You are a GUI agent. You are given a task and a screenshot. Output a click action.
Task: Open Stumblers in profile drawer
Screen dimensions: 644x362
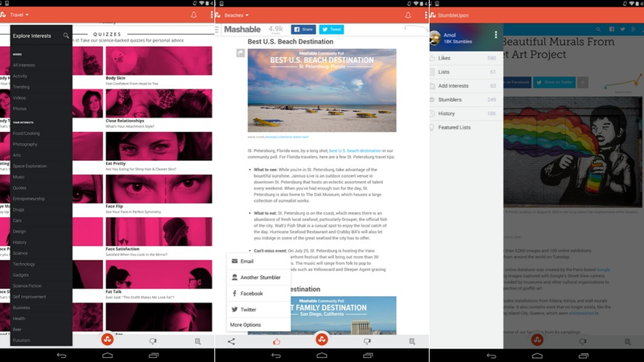(x=466, y=99)
